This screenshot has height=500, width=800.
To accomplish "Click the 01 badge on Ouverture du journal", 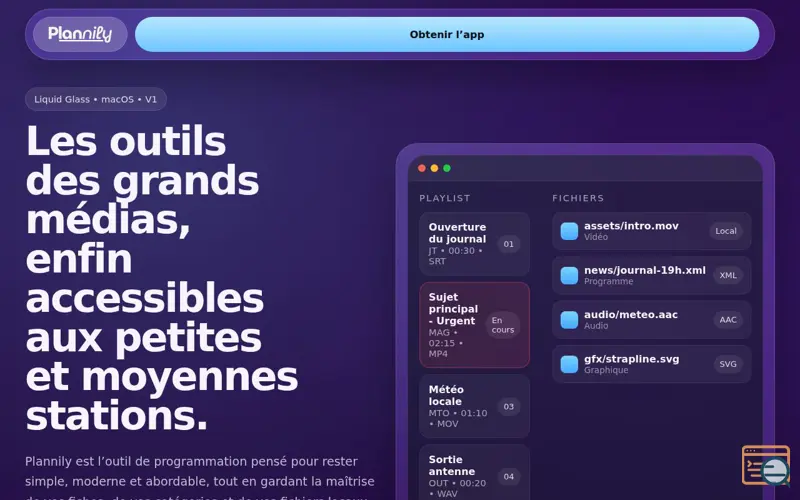I will click(x=509, y=244).
